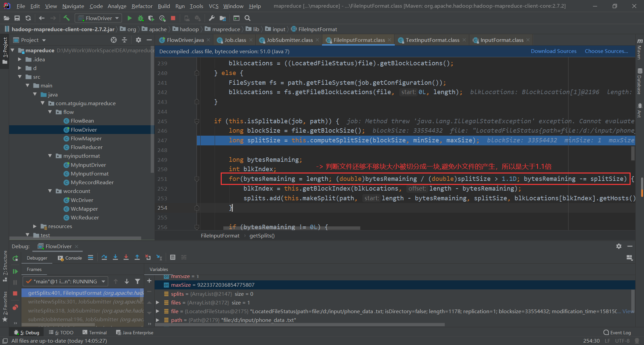This screenshot has height=345, width=644.
Task: Open Settings via the wrench icon
Action: [x=212, y=18]
